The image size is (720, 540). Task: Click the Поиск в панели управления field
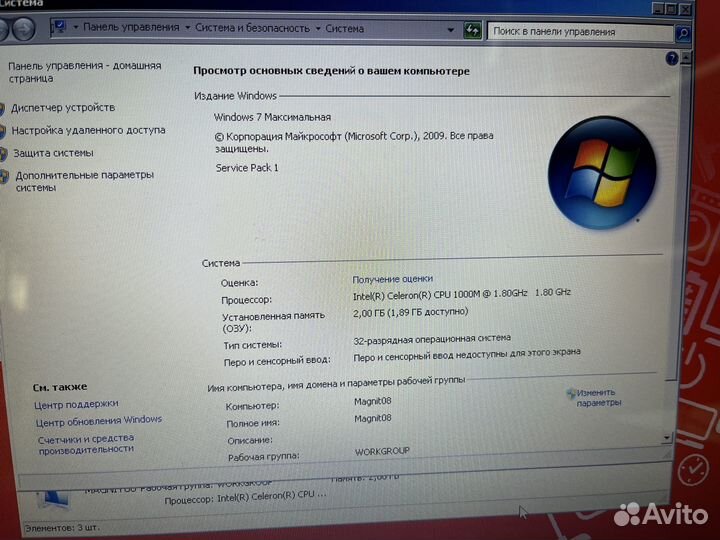coord(580,32)
